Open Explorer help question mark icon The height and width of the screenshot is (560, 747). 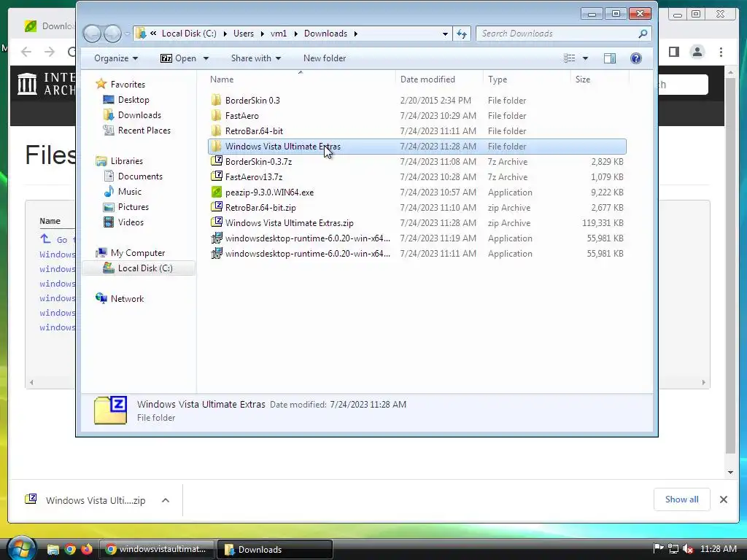click(635, 58)
